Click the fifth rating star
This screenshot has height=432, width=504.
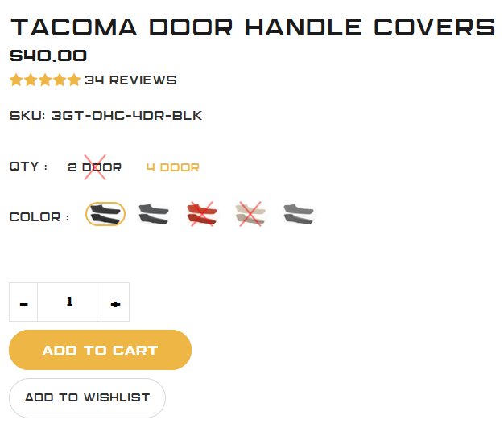74,80
